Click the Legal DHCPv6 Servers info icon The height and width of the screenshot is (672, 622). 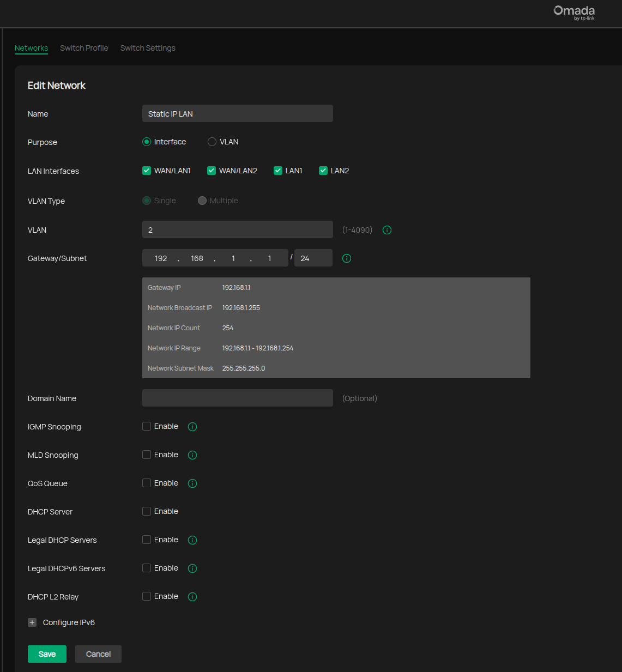192,568
